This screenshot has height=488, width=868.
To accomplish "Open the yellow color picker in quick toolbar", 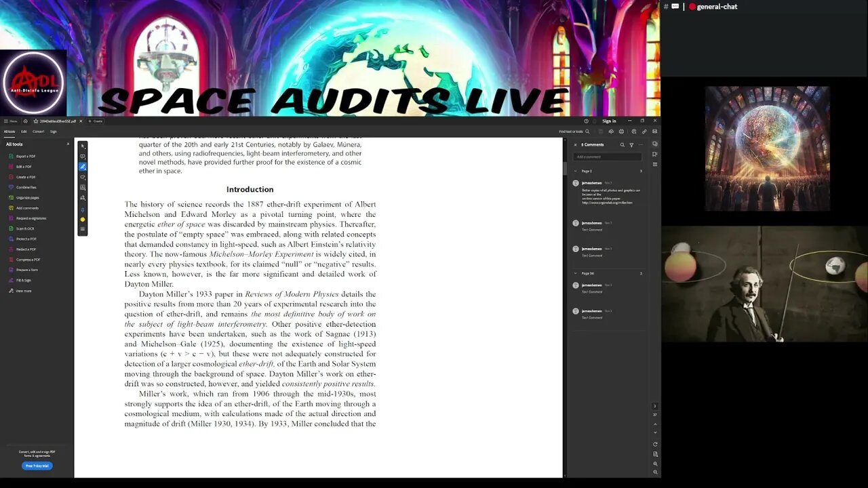I will 83,220.
